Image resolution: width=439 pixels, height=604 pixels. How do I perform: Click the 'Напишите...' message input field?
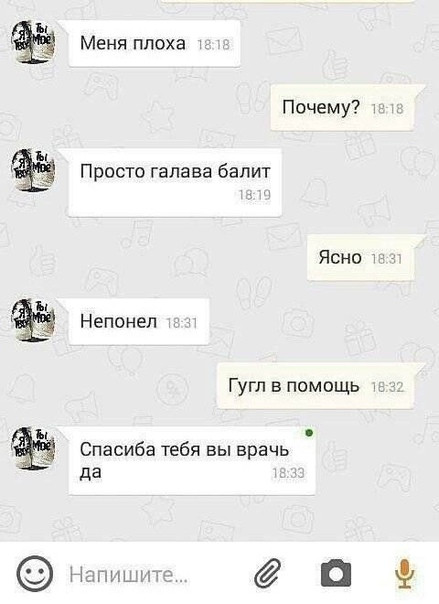154,574
